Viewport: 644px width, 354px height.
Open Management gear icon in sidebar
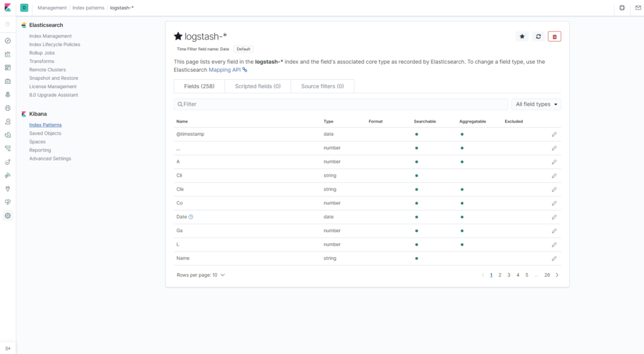[x=8, y=216]
